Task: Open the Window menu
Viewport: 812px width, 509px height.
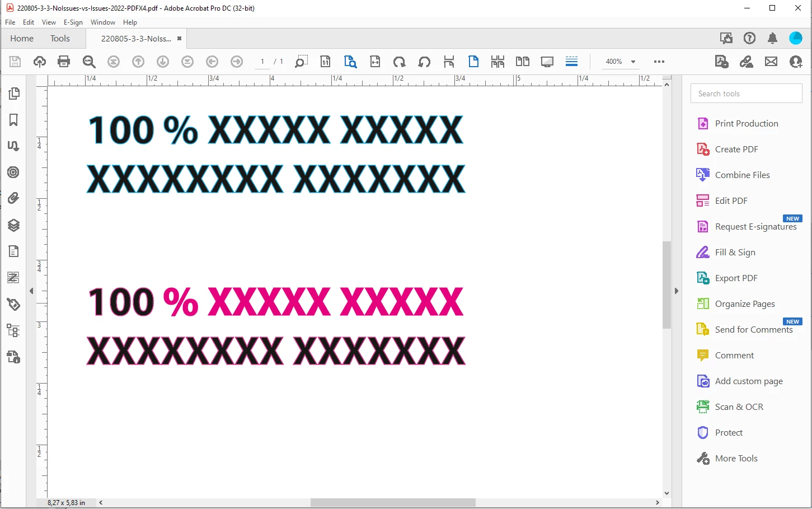Action: coord(103,22)
